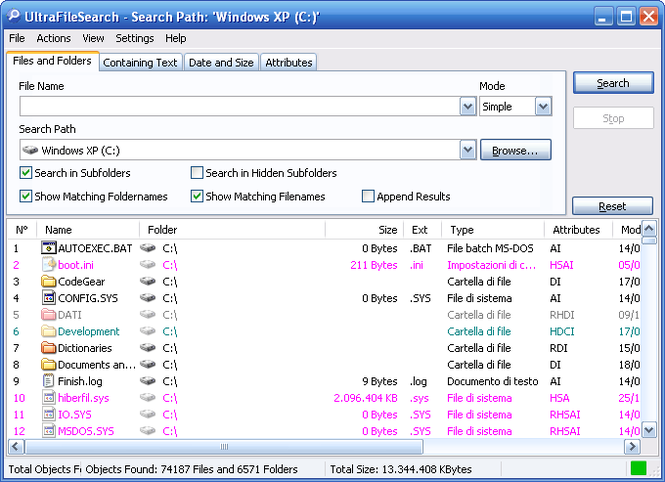Image resolution: width=665 pixels, height=482 pixels.
Task: Click the drive icon in DATI row
Action: [x=148, y=315]
